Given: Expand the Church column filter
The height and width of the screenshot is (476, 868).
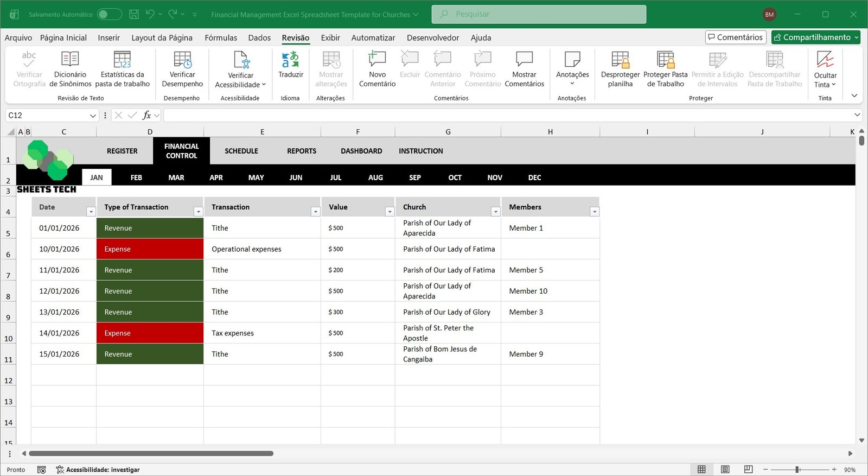Looking at the screenshot, I should (x=495, y=212).
